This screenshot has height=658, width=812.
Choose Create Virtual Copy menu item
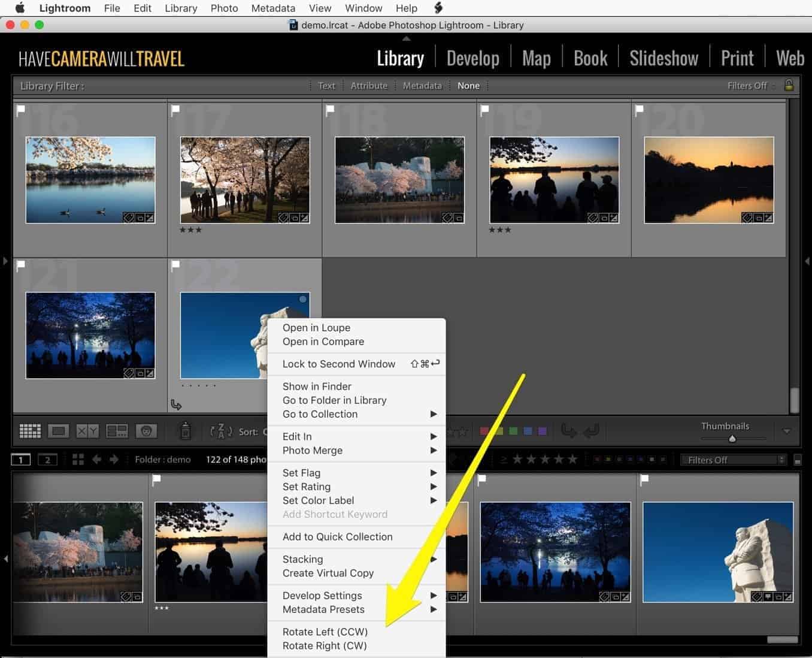coord(356,573)
